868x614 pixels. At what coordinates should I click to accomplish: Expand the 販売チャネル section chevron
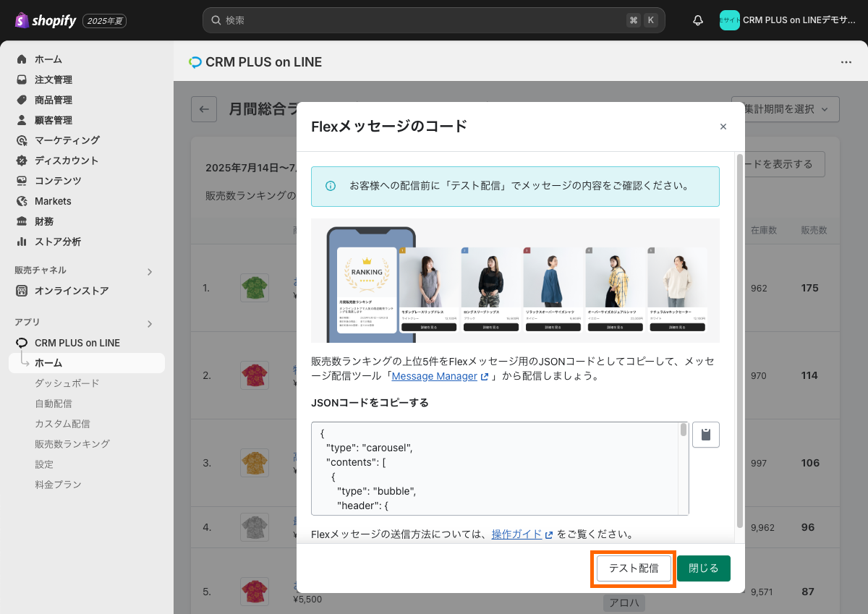coord(150,272)
